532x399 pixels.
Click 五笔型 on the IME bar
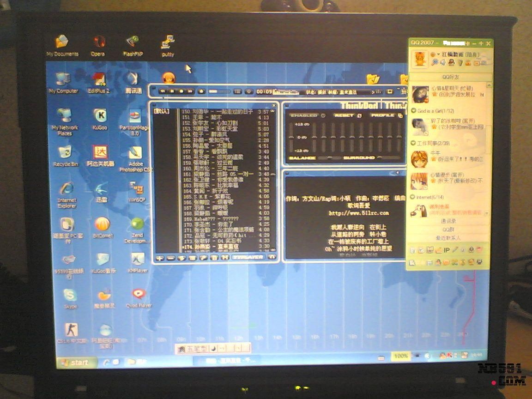coord(196,349)
